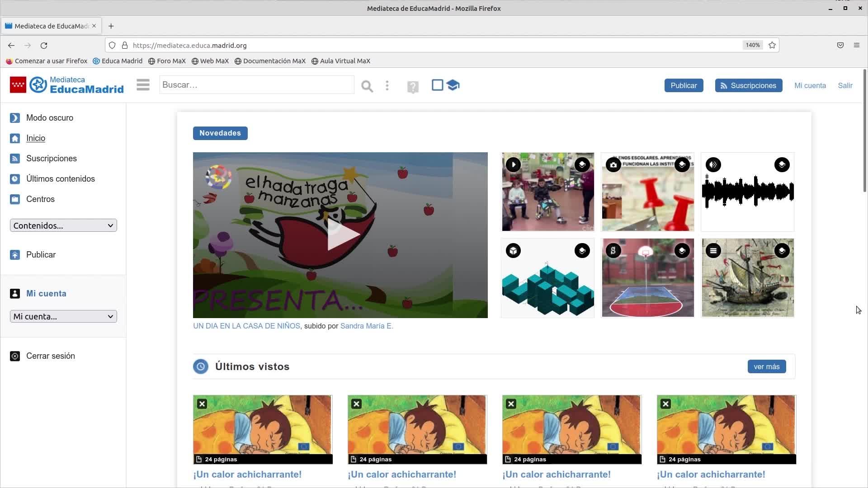Open the Mediateca site hamburger menu
This screenshot has width=868, height=488.
143,85
